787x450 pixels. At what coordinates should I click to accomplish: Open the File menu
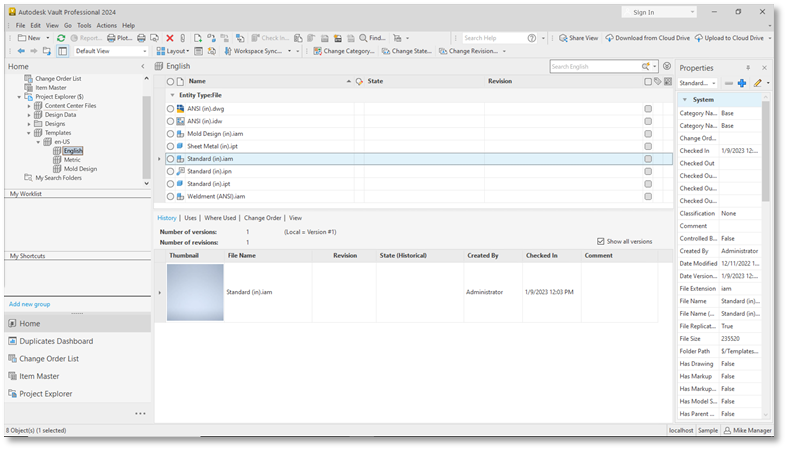click(21, 26)
